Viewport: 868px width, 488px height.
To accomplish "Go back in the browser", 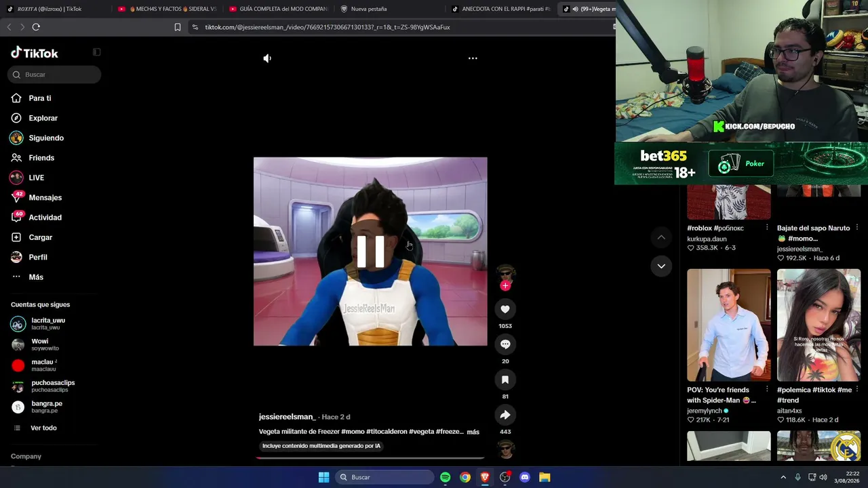I will (9, 27).
